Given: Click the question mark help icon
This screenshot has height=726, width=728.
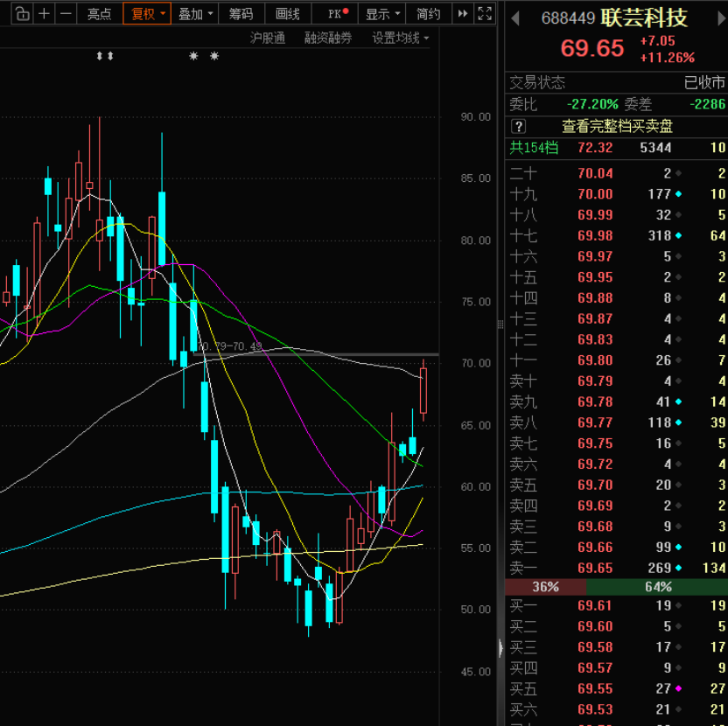Looking at the screenshot, I should point(519,126).
